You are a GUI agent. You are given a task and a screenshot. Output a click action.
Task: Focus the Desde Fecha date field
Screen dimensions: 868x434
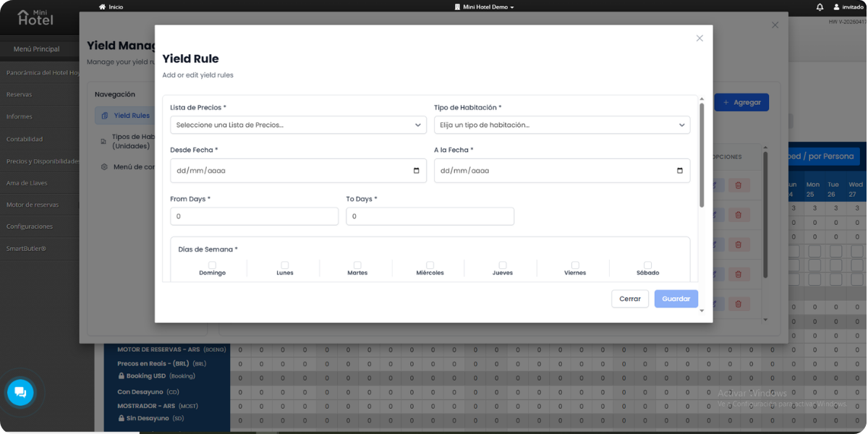pyautogui.click(x=298, y=171)
